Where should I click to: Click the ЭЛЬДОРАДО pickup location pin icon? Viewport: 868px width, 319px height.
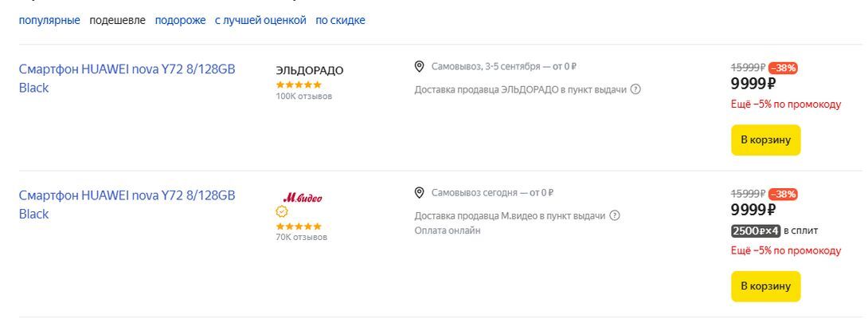pos(420,66)
